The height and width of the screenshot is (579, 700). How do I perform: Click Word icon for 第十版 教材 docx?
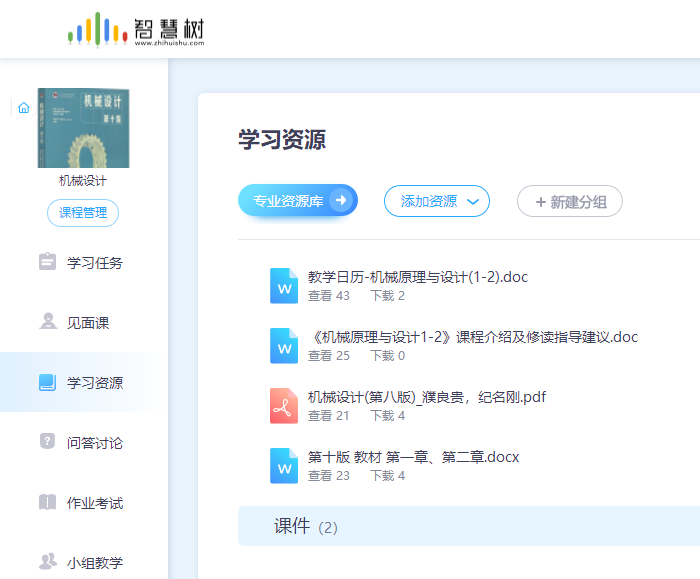tap(284, 465)
